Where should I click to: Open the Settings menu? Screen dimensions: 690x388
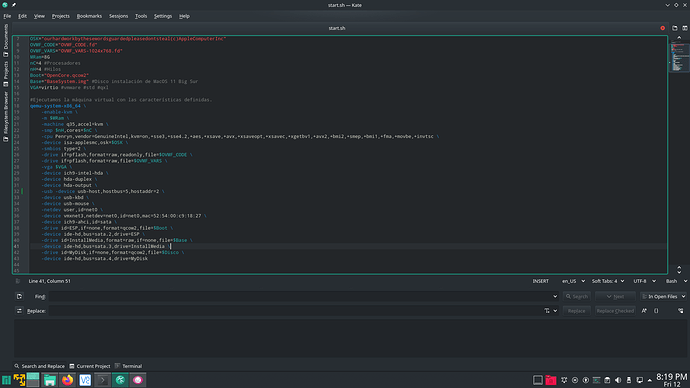[x=163, y=16]
